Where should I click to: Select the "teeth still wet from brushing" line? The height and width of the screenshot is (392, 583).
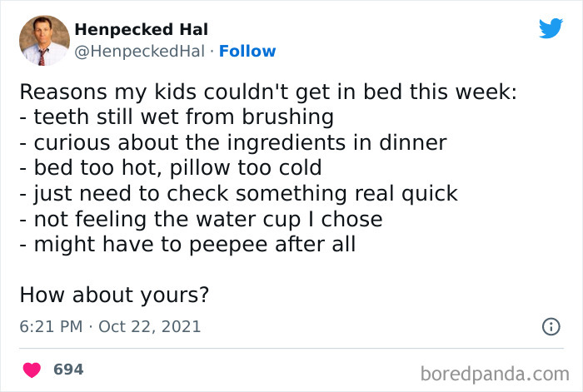coord(176,117)
